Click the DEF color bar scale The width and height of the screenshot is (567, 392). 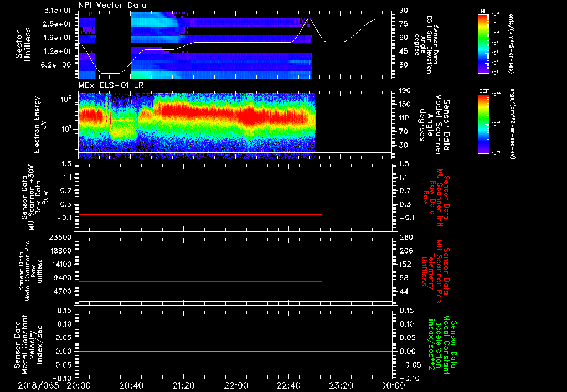484,124
